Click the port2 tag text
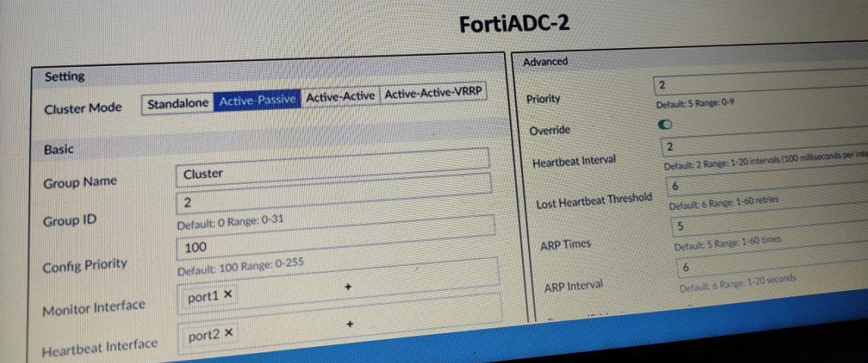This screenshot has width=868, height=363. (x=203, y=335)
